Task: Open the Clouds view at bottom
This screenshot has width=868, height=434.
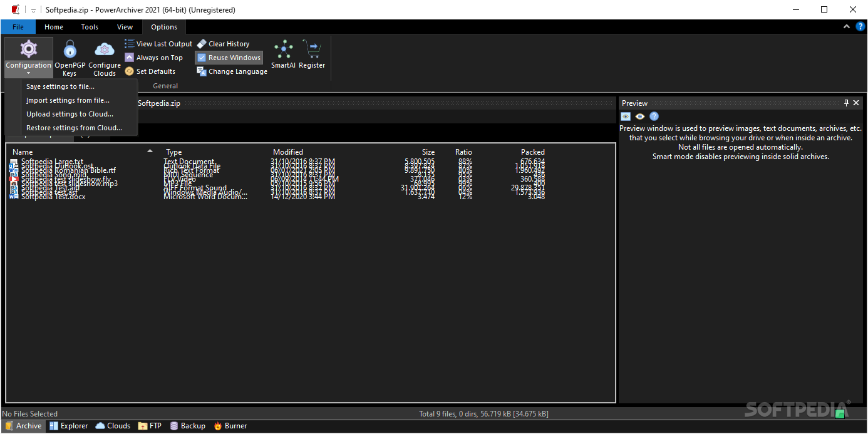Action: pyautogui.click(x=113, y=426)
